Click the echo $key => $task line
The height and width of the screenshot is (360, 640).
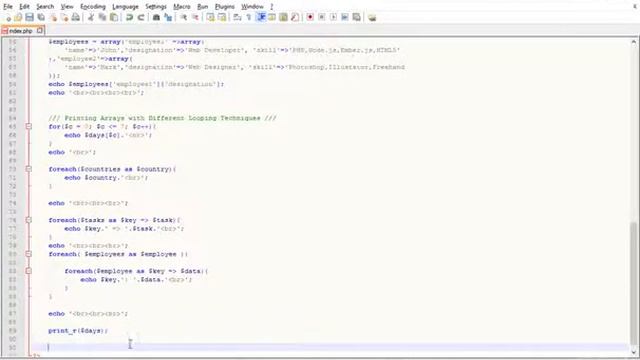(124, 229)
